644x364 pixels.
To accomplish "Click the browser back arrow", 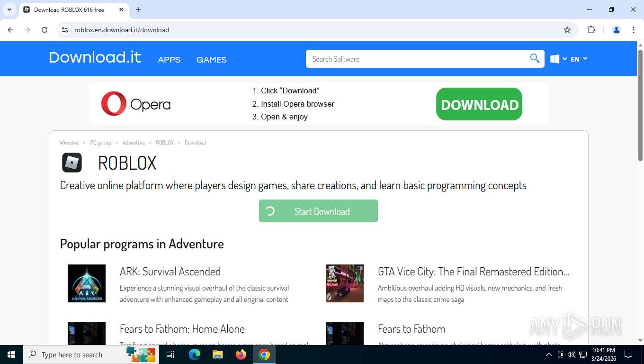I will (10, 30).
